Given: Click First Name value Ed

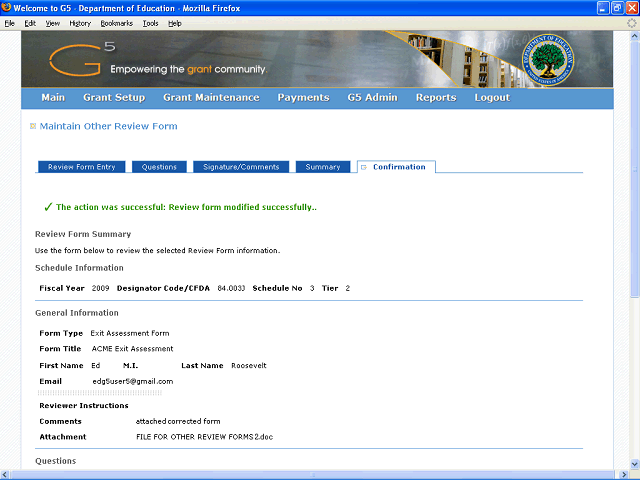Looking at the screenshot, I should coord(96,366).
